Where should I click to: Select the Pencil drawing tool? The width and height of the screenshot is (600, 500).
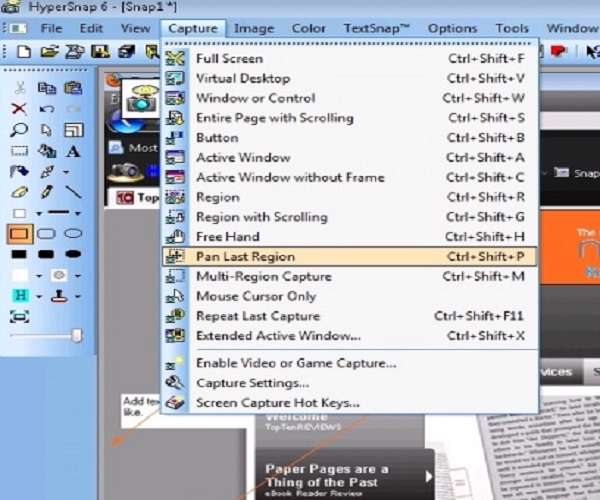[x=47, y=192]
